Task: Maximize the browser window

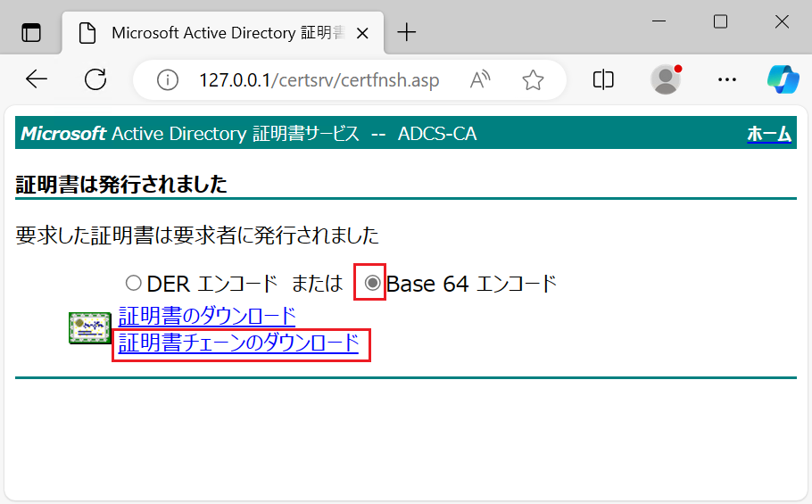Action: point(720,21)
